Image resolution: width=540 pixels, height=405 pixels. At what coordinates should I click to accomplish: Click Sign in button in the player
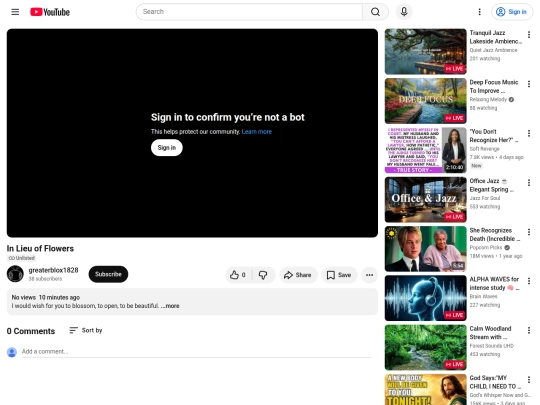pos(167,148)
